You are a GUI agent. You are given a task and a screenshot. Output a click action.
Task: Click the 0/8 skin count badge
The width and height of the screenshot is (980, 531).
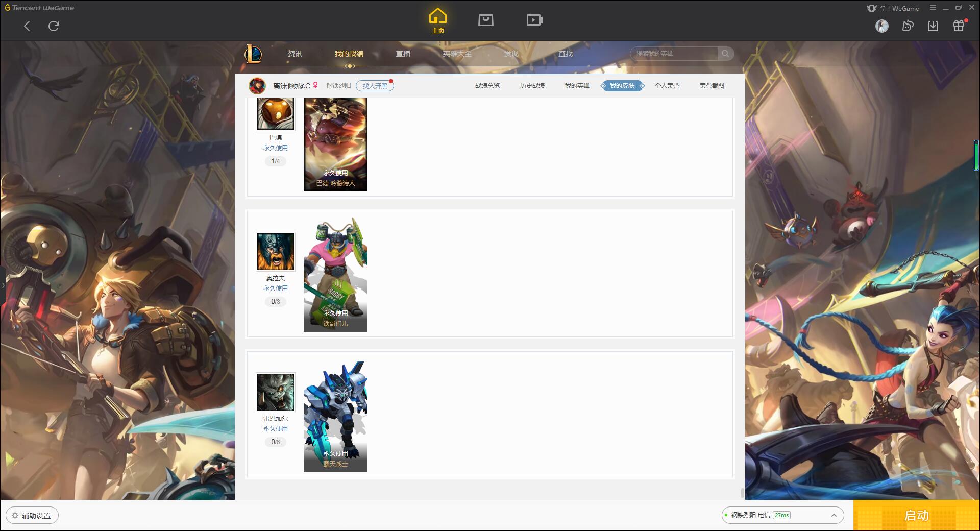[276, 302]
